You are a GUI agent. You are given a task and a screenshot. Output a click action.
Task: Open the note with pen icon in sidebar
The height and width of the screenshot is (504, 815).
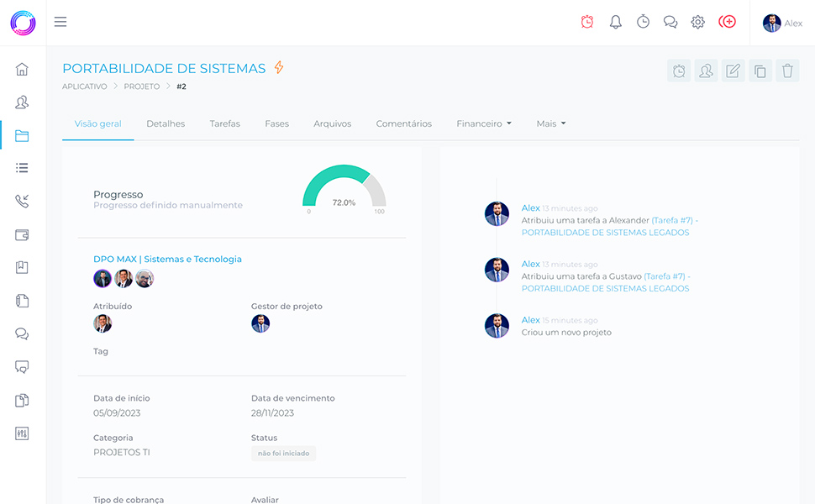(22, 301)
